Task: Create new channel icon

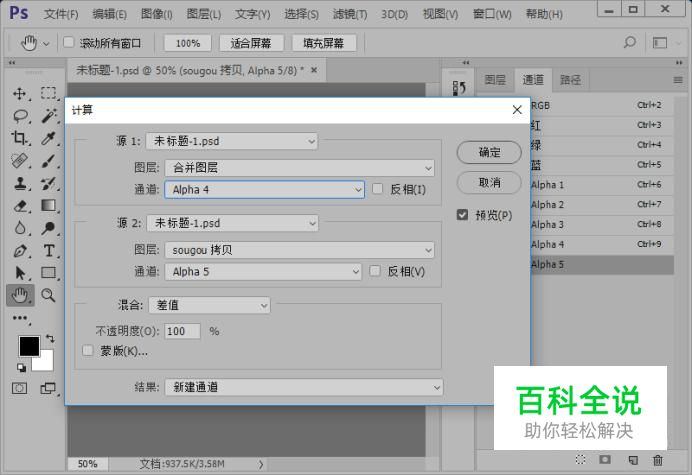Action: tap(633, 460)
